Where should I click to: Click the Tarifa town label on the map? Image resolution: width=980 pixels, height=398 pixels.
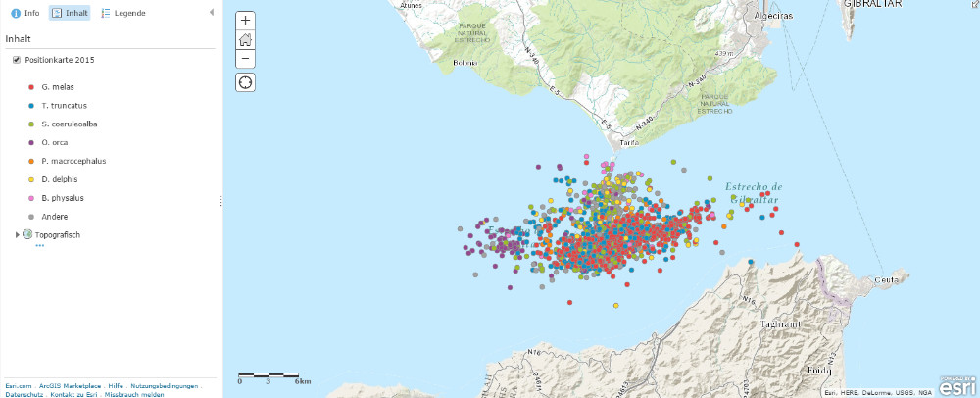629,144
